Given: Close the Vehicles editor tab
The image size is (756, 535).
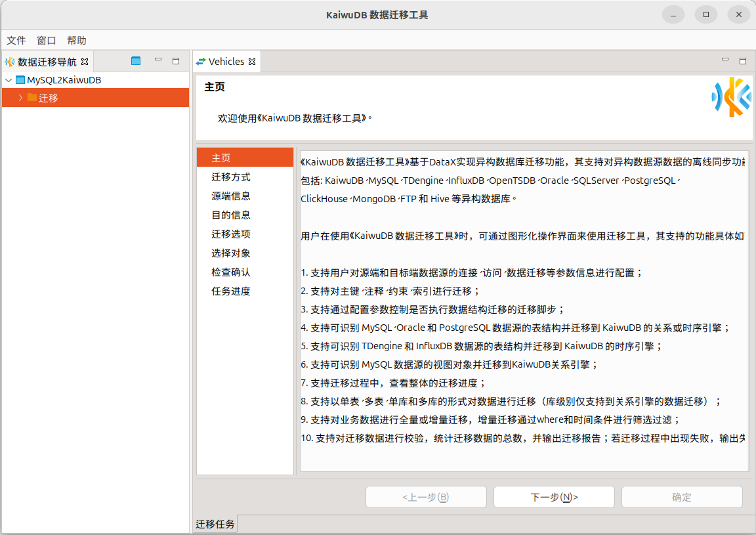Looking at the screenshot, I should click(251, 62).
